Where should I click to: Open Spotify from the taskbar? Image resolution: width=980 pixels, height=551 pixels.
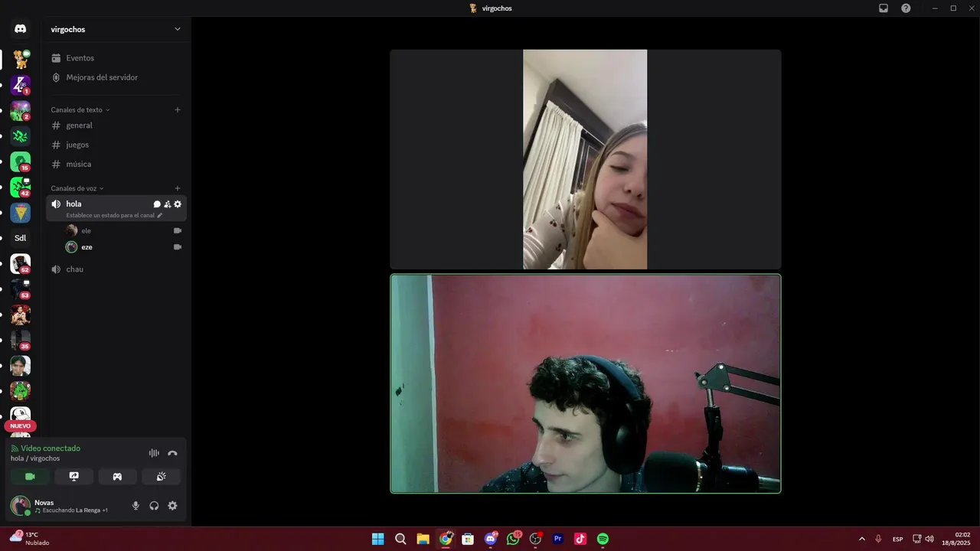[x=603, y=539]
